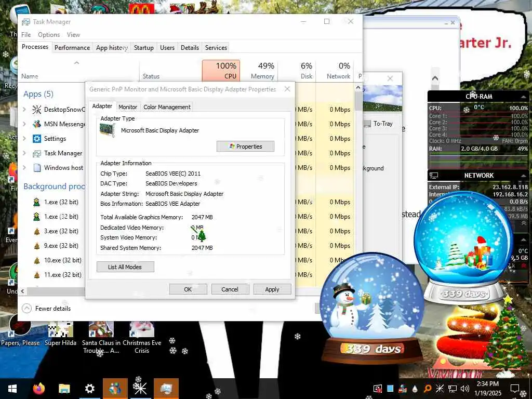Viewport: 532px width, 399px height.
Task: Select the 11.exe background process icon
Action: 37,275
